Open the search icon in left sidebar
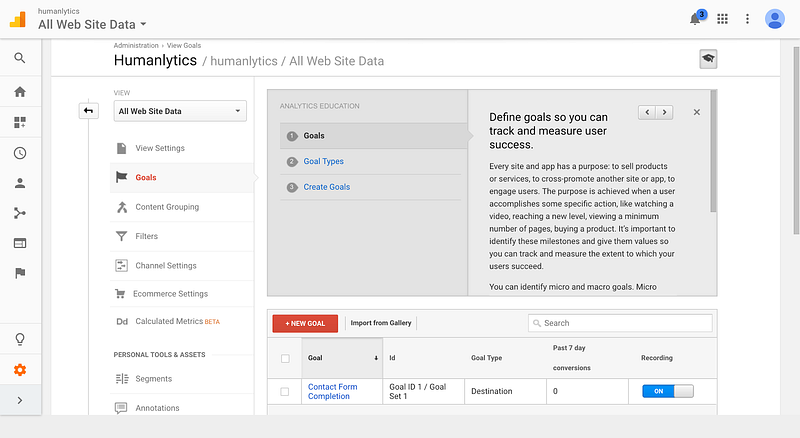The image size is (800, 438). tap(20, 58)
